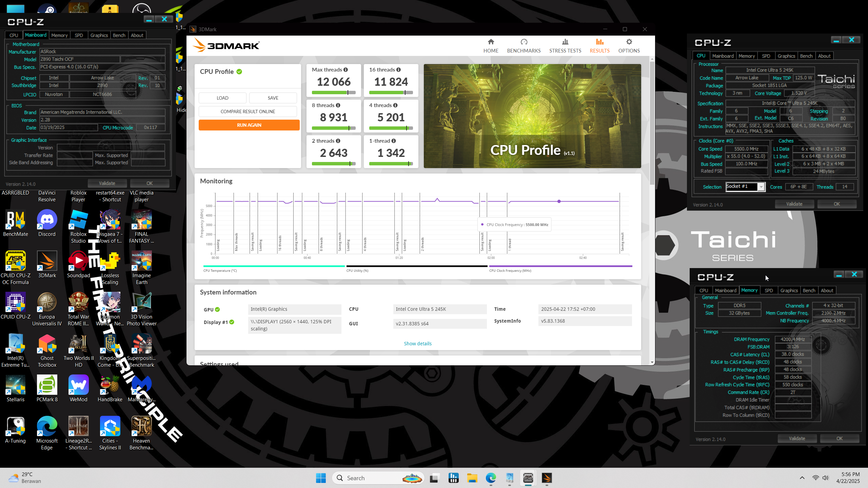Click the LOAD button in CPU Profile
Viewport: 868px width, 488px height.
pos(222,98)
